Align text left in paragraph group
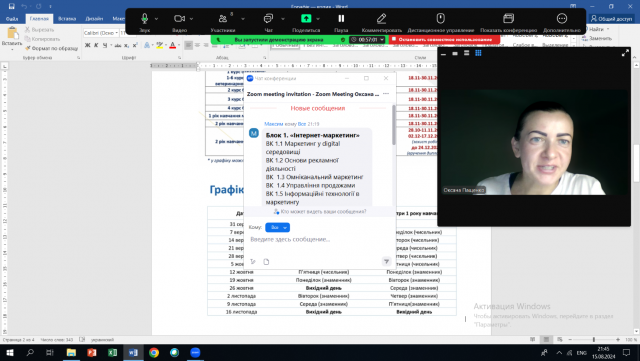Image resolution: width=640 pixels, height=361 pixels. point(188,45)
